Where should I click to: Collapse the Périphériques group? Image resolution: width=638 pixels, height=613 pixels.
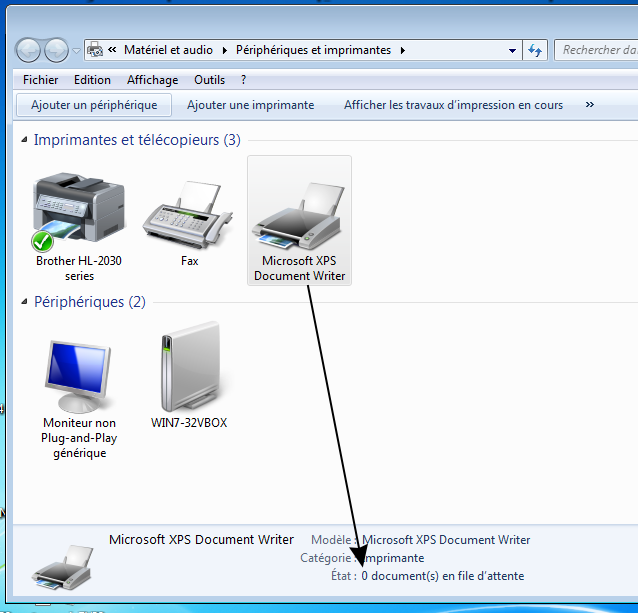tap(25, 302)
